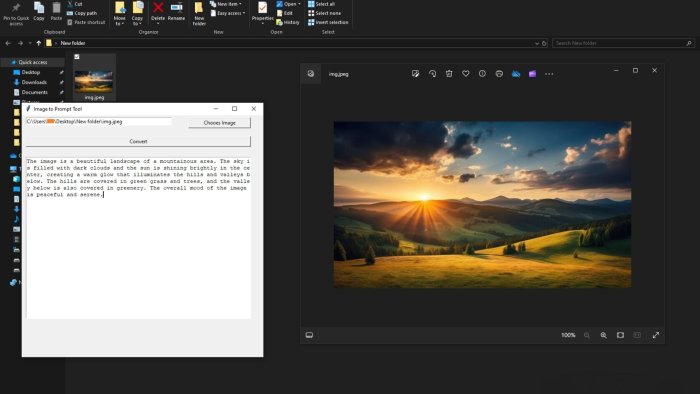Expand the address bar history dropdown
The height and width of the screenshot is (394, 700).
(x=537, y=43)
